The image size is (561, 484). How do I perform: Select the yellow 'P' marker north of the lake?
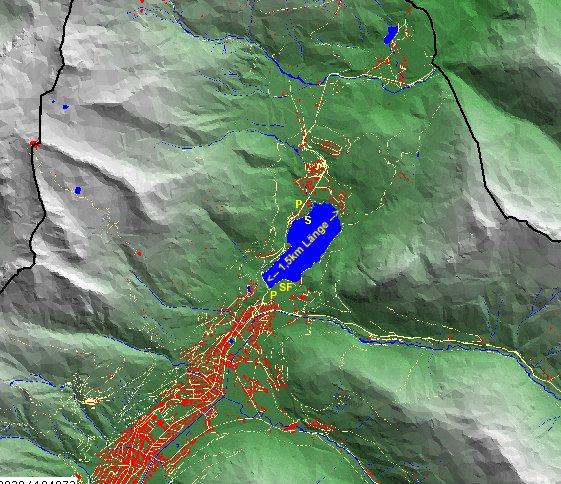[298, 204]
